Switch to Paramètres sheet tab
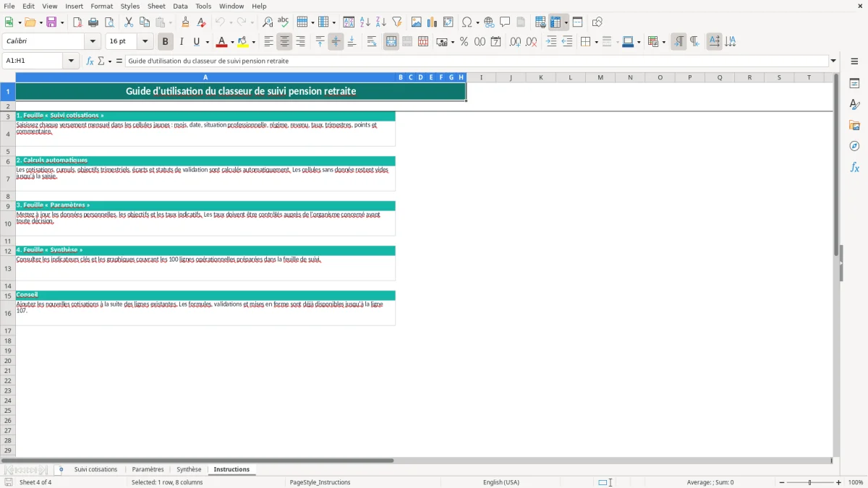 (148, 470)
